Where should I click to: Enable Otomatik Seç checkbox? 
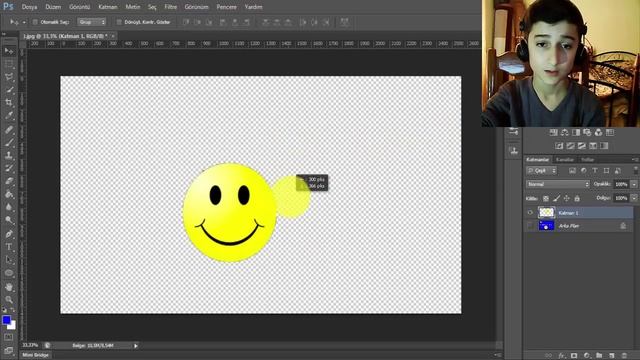pos(35,22)
